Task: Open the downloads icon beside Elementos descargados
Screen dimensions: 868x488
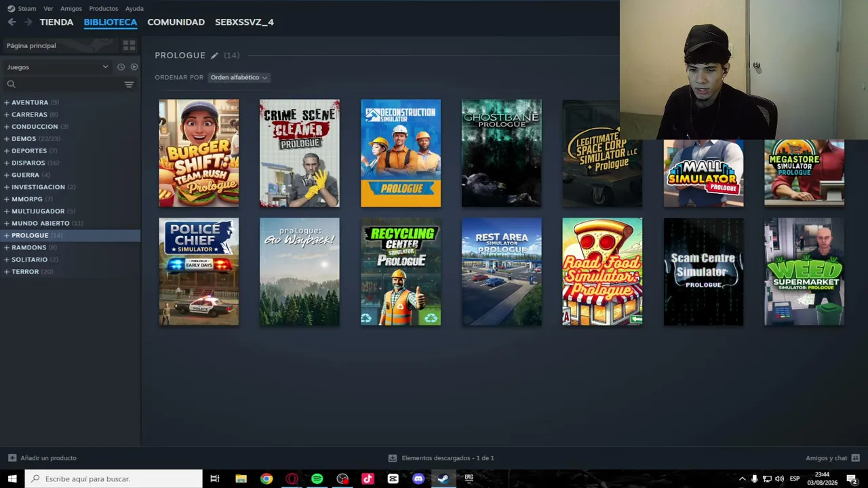Action: [x=392, y=458]
